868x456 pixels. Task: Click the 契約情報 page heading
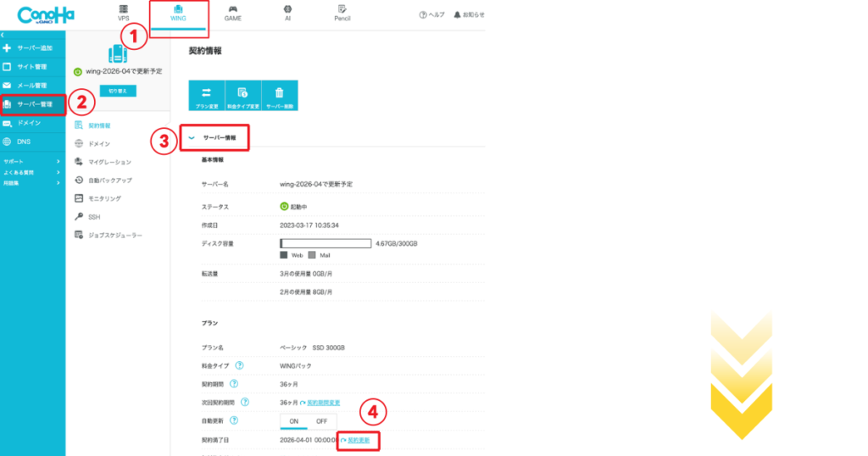(205, 51)
